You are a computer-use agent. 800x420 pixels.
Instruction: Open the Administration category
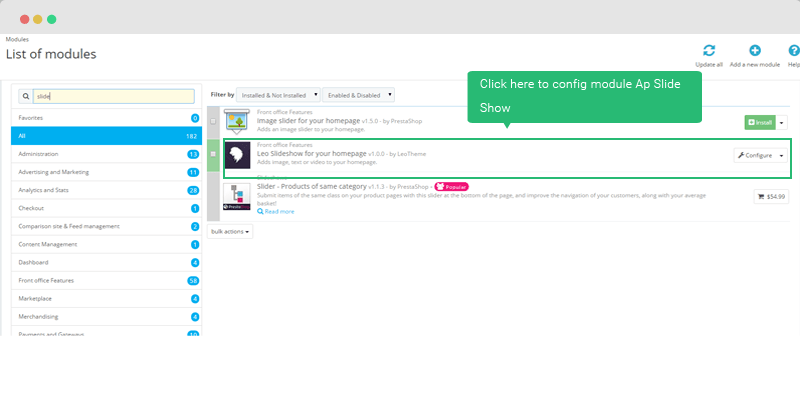click(107, 154)
